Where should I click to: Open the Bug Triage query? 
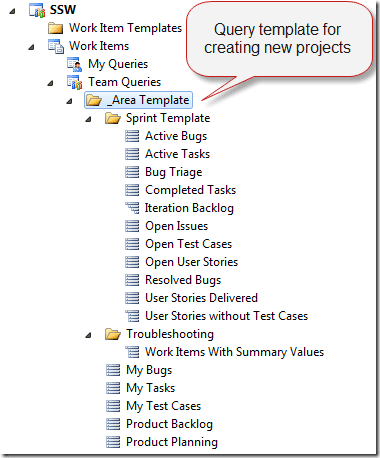(174, 172)
